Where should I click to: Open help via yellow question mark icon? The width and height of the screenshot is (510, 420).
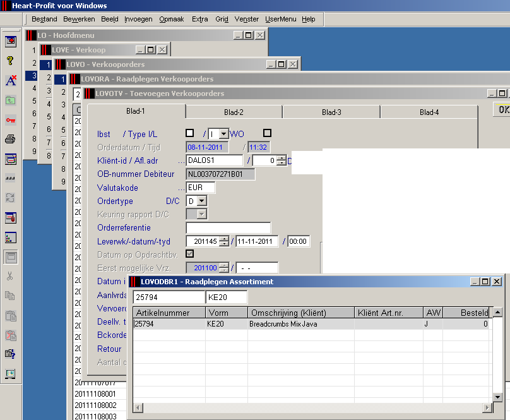[10, 61]
